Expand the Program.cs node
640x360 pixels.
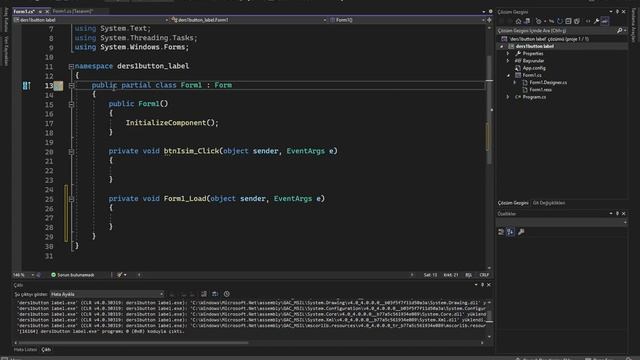508,97
